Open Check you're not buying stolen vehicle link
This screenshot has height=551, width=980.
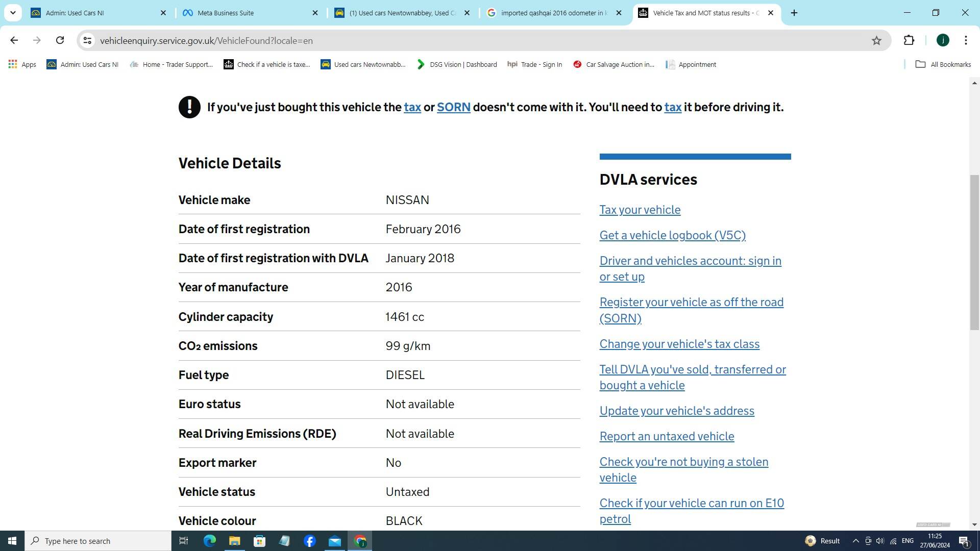(x=683, y=469)
